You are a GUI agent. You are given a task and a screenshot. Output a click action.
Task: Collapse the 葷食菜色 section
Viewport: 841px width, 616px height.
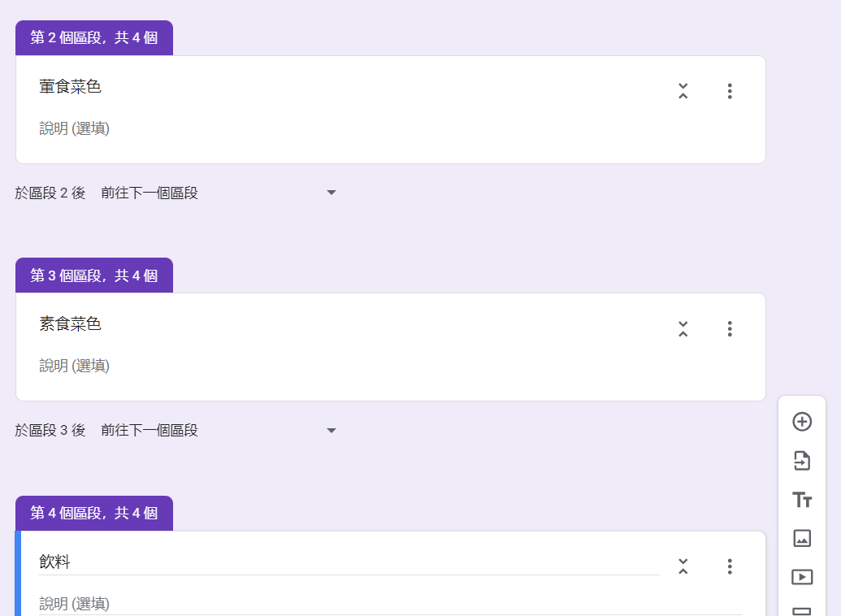click(683, 91)
